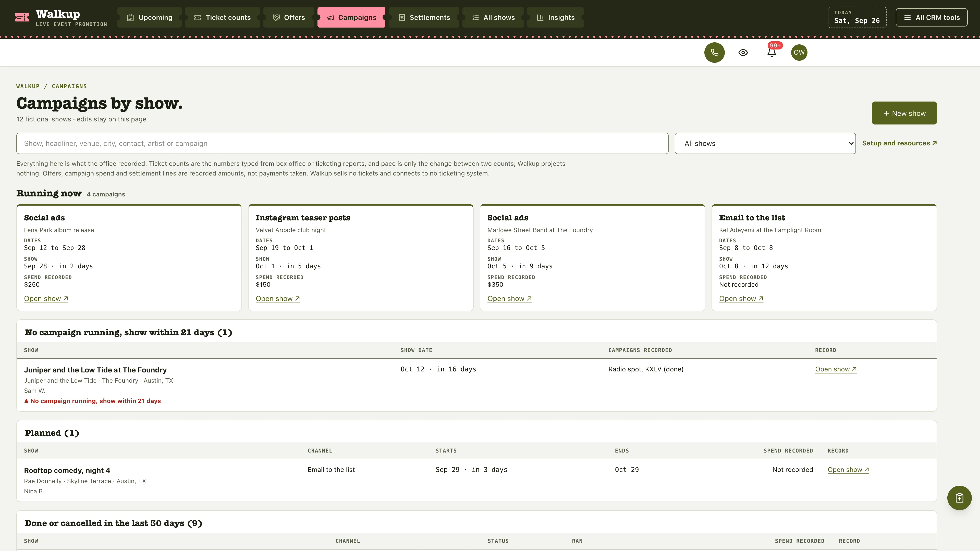Open show for Rooftop comedy, night 4
The image size is (980, 551).
848,470
